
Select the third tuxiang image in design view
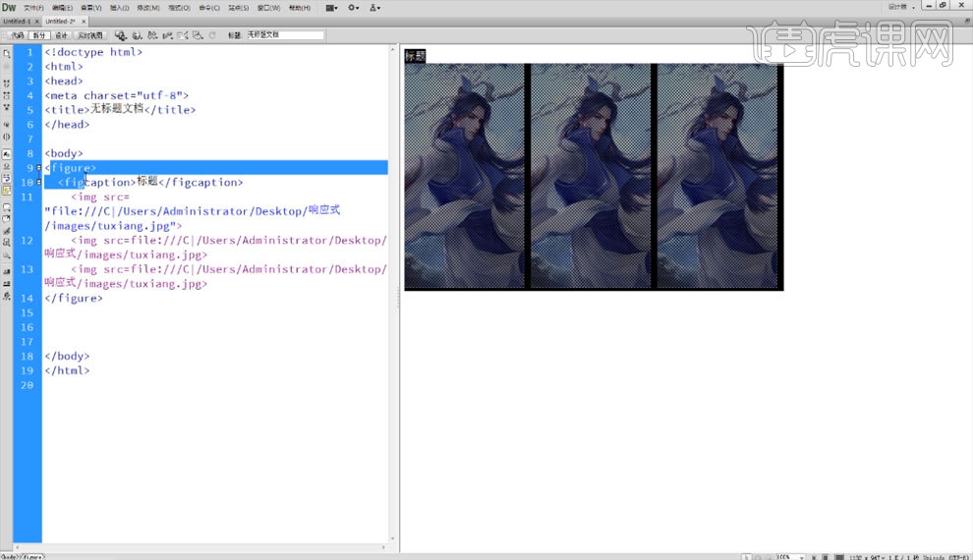coord(717,176)
